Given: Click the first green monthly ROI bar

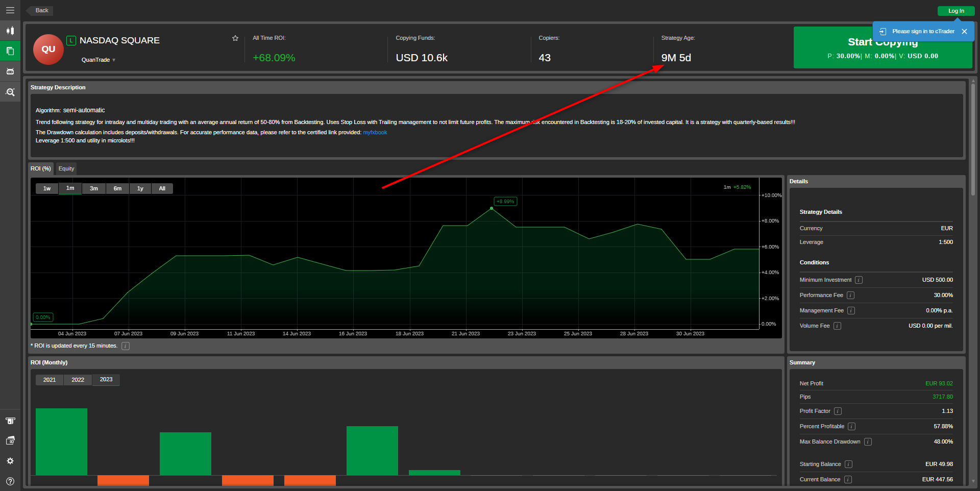Looking at the screenshot, I should coord(61,441).
